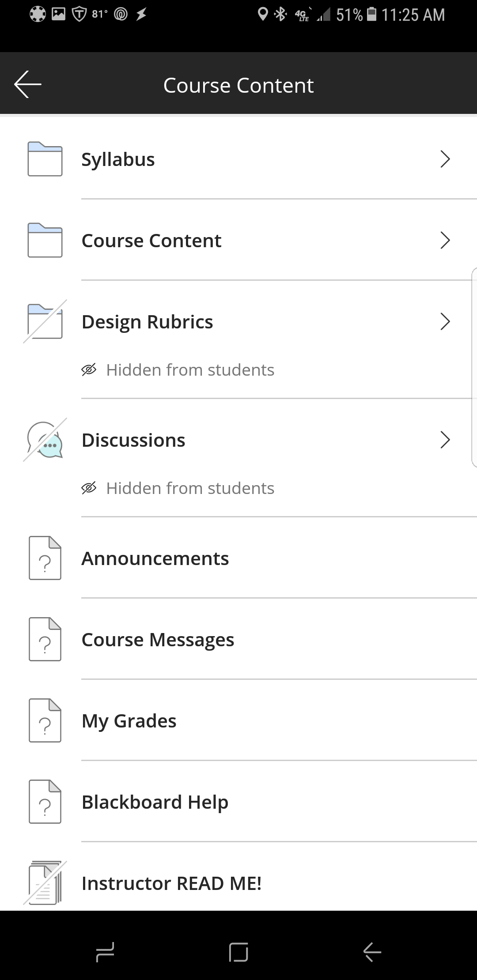
Task: Open the My Grades entry
Action: [x=129, y=721]
